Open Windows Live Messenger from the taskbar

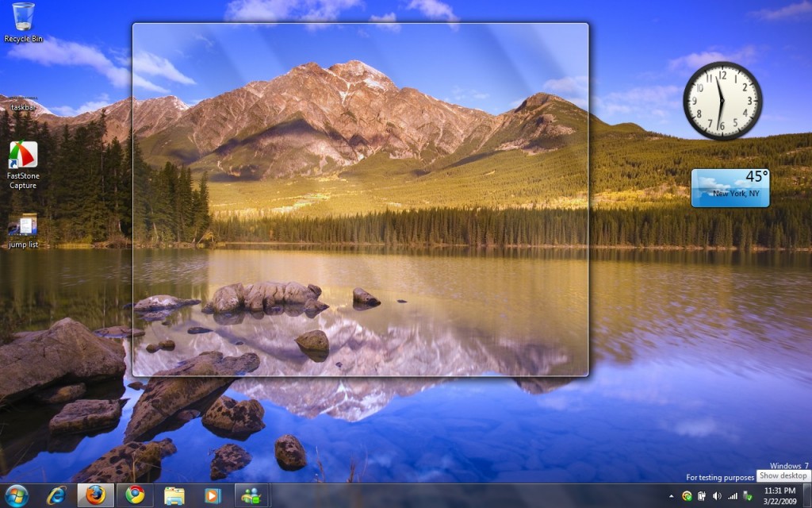tap(252, 495)
